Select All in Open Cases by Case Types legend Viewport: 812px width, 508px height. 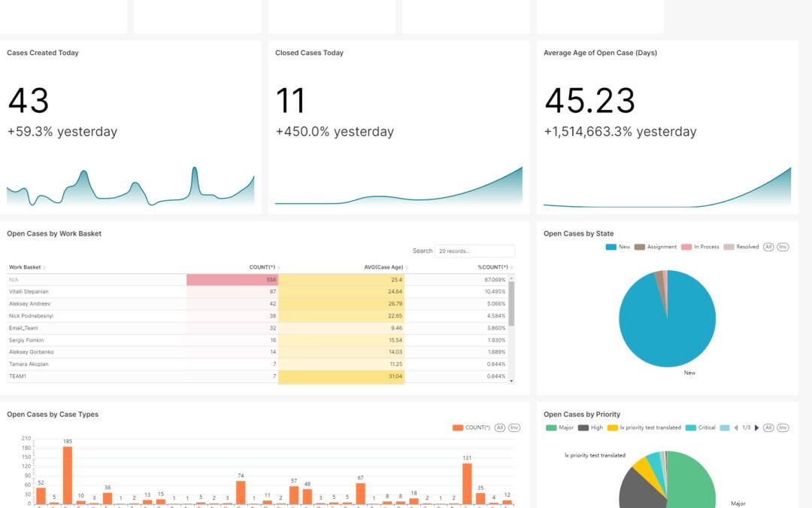point(500,428)
